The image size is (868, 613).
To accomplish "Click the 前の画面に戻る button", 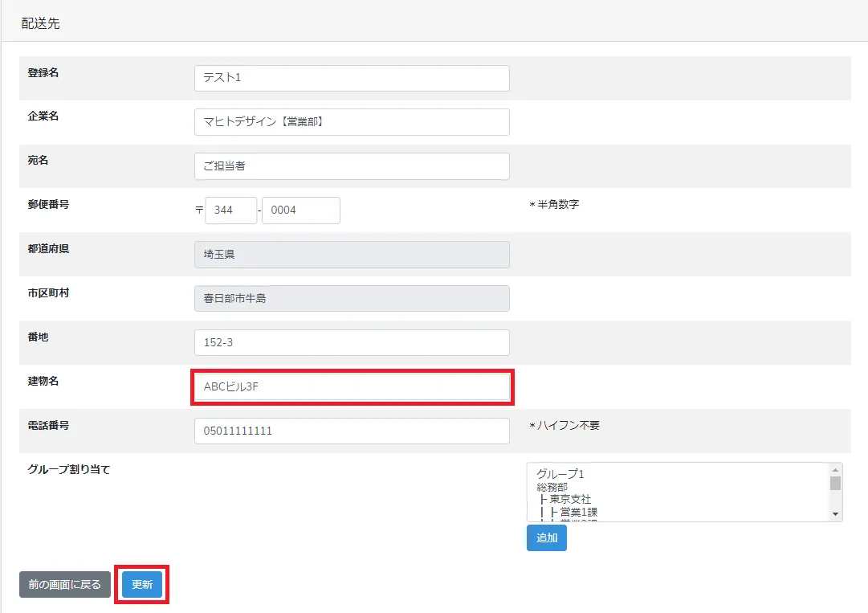I will pyautogui.click(x=64, y=584).
